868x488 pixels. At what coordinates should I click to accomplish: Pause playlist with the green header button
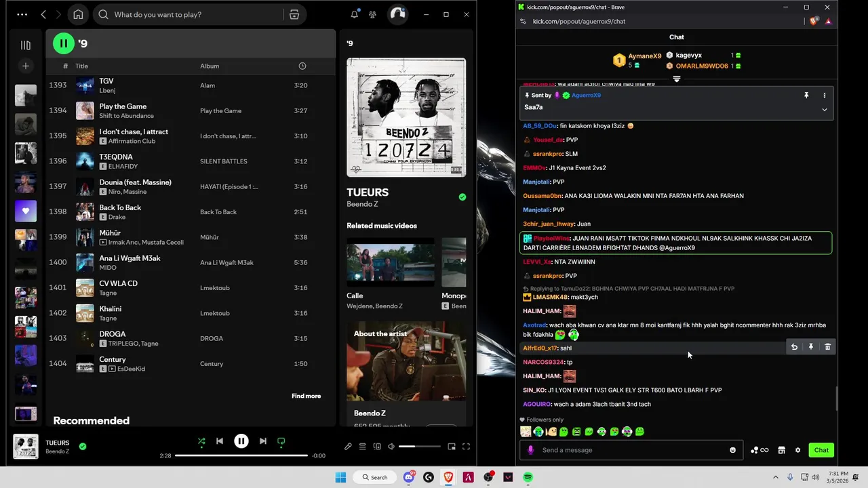pyautogui.click(x=63, y=43)
